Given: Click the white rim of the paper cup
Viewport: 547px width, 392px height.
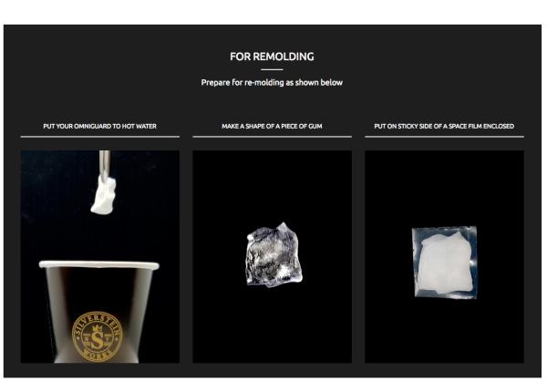Looking at the screenshot, I should click(99, 264).
